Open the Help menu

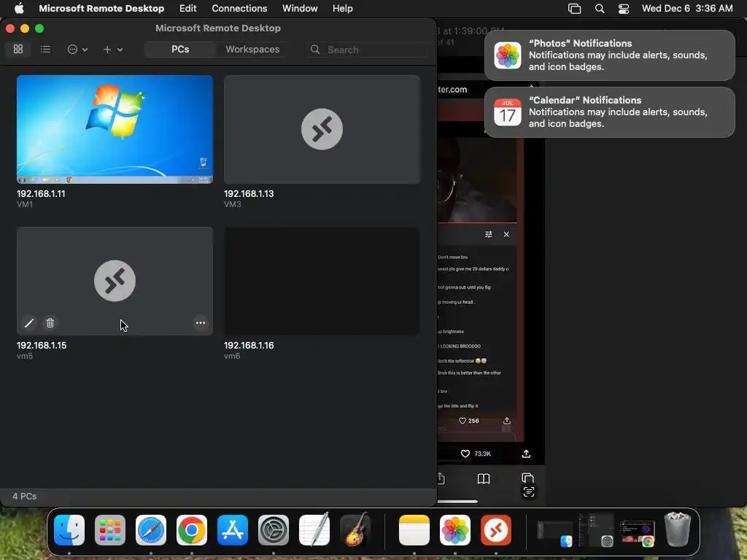(343, 8)
